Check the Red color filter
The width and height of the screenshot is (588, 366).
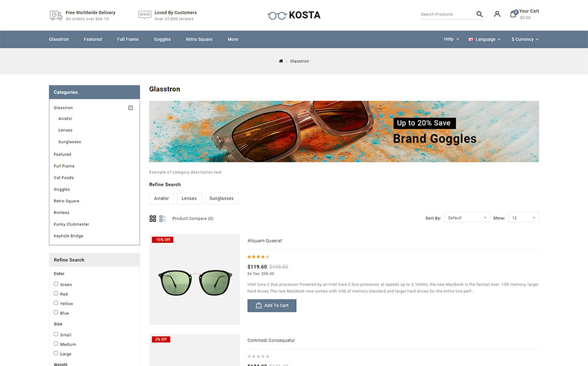tap(56, 293)
